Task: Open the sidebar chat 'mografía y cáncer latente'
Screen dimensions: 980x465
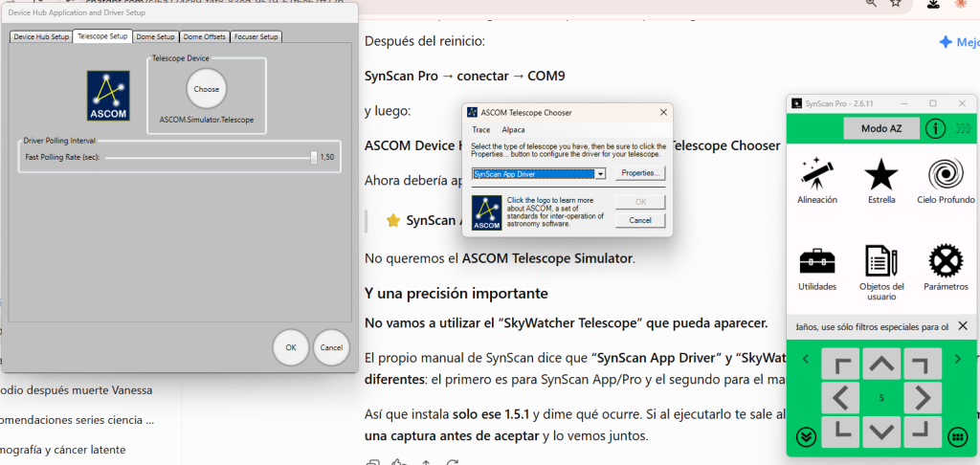Action: click(62, 450)
